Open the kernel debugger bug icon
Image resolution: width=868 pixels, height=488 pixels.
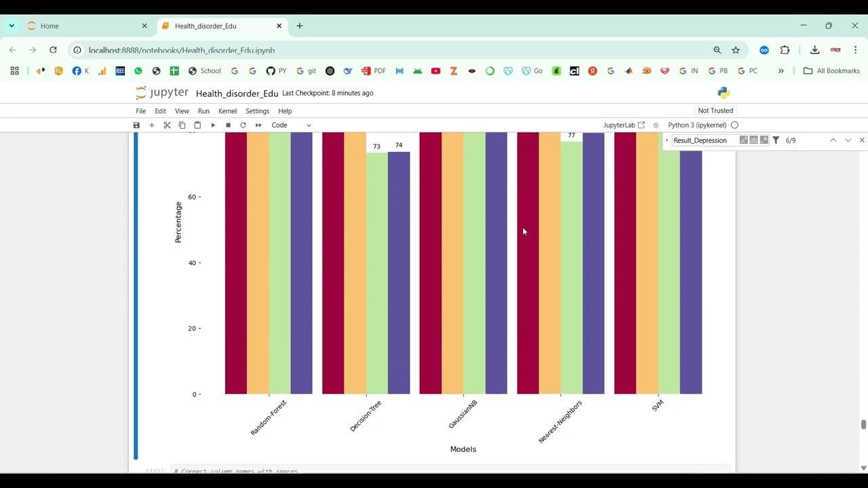pos(656,125)
